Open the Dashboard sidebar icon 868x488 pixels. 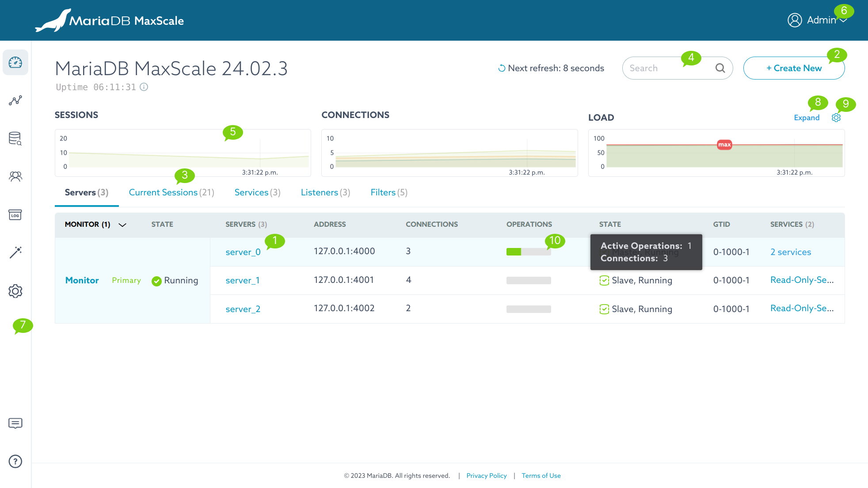(15, 63)
